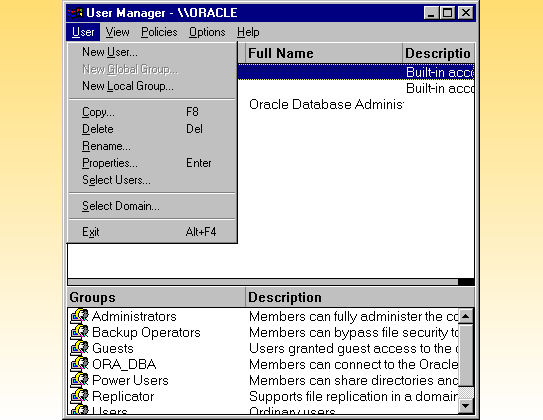Click 'Members can connect to the Oracle' description
The height and width of the screenshot is (420, 543).
(354, 364)
